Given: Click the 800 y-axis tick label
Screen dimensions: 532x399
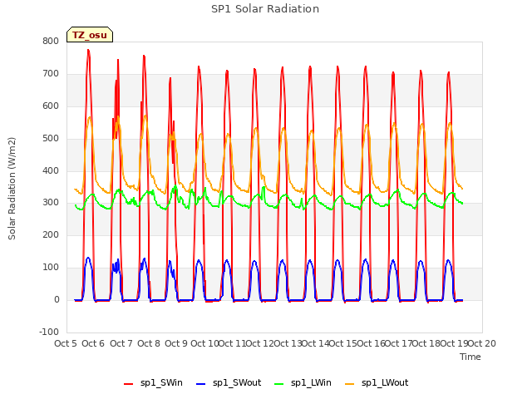Looking at the screenshot, I should click(51, 41).
